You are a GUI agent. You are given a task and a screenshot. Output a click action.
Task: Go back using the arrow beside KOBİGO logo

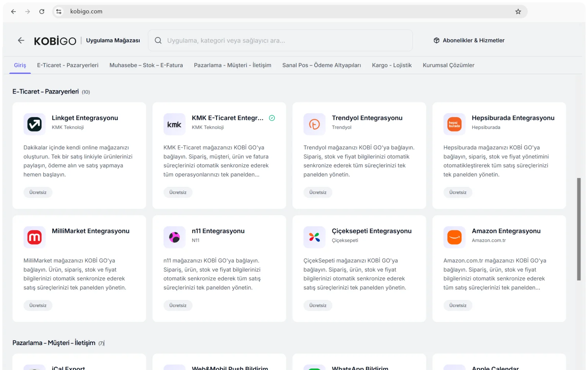[x=21, y=40]
